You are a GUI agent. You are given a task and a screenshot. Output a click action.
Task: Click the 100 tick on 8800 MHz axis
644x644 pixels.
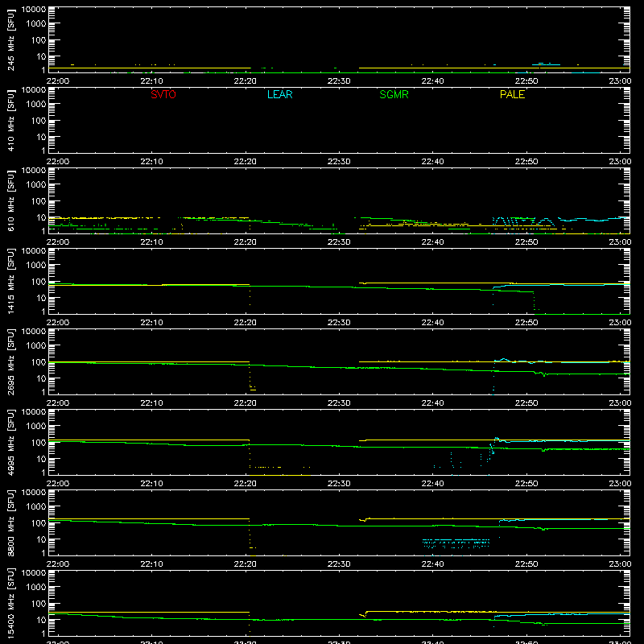click(x=39, y=522)
